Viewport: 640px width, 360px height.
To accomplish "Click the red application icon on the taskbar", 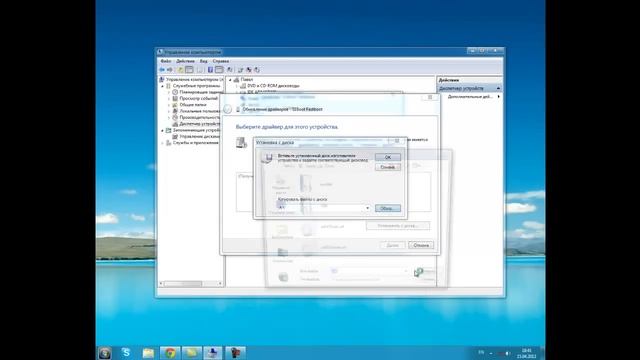I will 236,353.
